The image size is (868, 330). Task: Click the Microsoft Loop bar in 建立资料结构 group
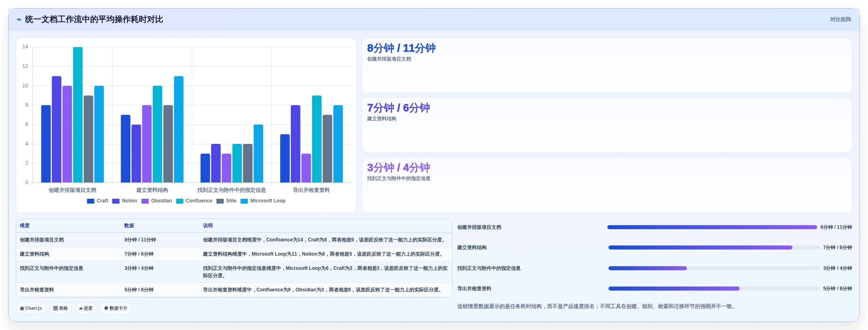179,130
